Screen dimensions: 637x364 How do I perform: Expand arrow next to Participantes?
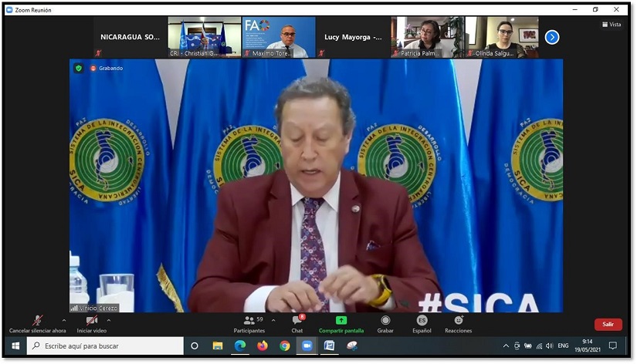point(273,321)
